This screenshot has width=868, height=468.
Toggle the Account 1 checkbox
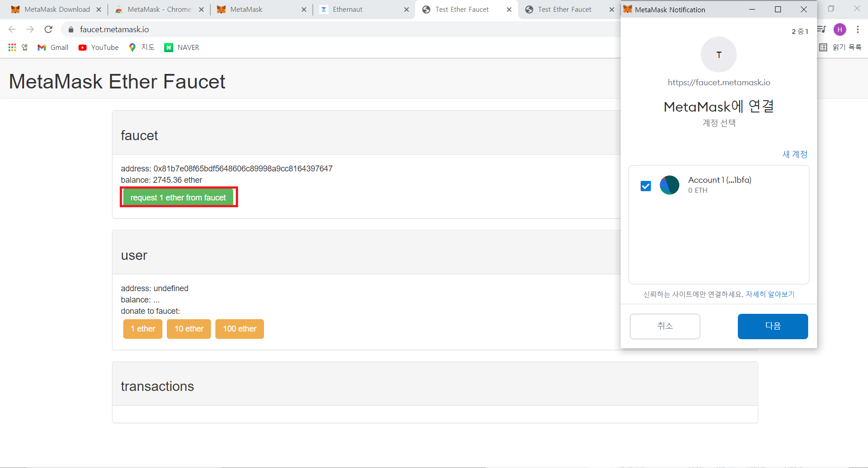(646, 186)
